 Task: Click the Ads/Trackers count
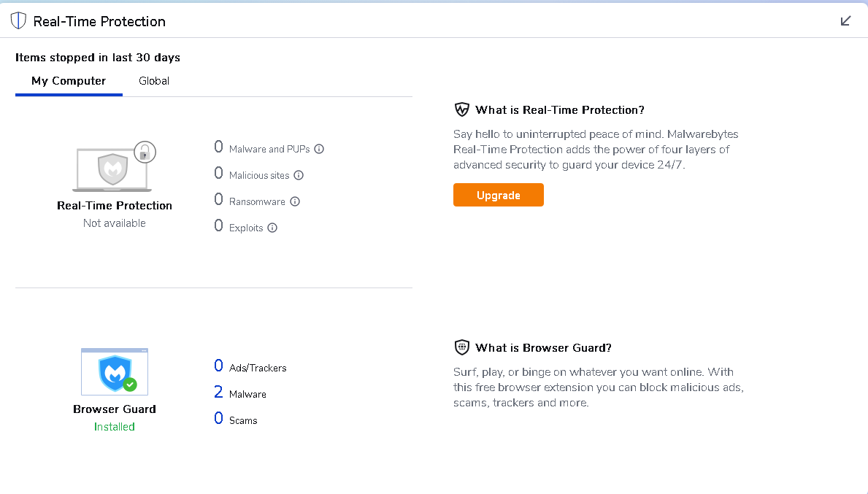218,366
